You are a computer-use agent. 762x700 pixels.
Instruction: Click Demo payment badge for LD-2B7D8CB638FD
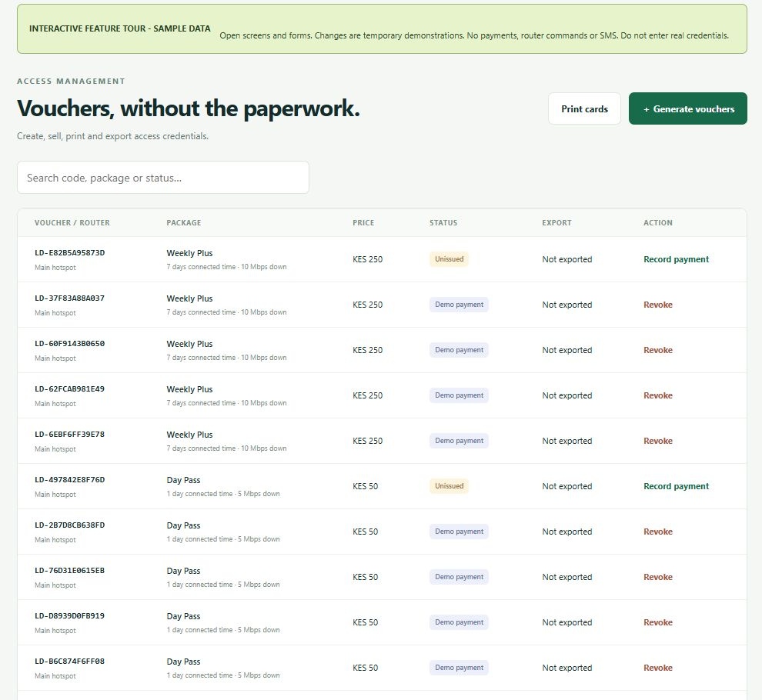459,532
